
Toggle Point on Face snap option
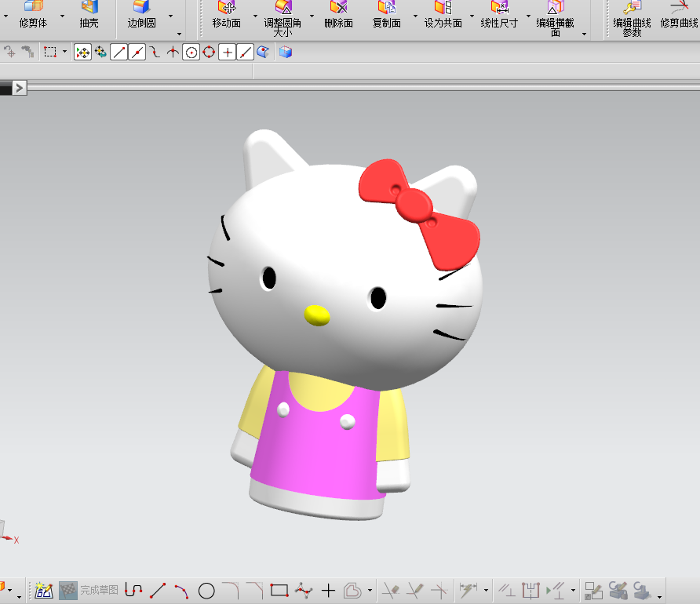263,53
